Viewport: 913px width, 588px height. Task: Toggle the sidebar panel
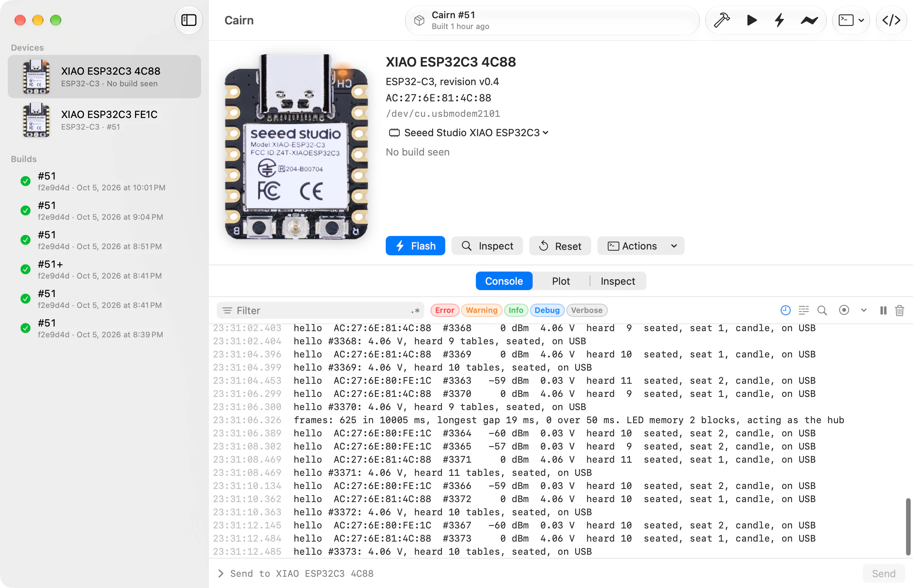(189, 20)
